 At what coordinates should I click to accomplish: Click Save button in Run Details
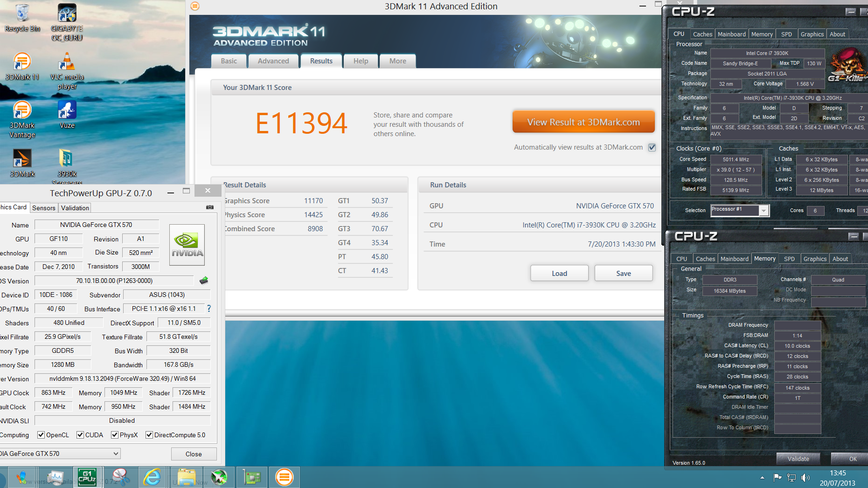click(x=624, y=273)
